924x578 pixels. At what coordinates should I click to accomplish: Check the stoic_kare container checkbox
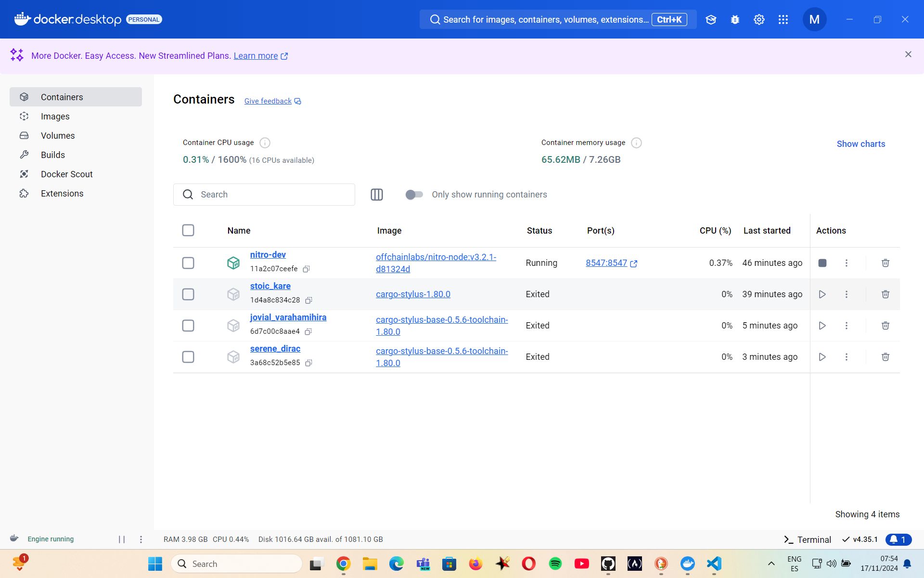(188, 294)
